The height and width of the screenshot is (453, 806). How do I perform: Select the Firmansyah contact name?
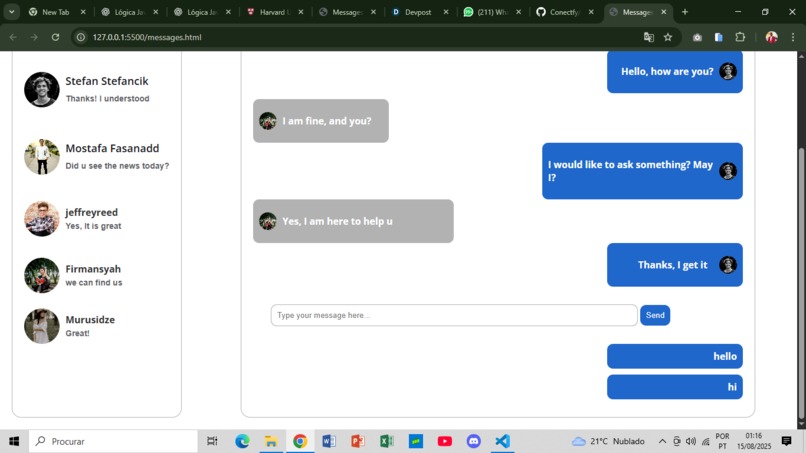93,269
